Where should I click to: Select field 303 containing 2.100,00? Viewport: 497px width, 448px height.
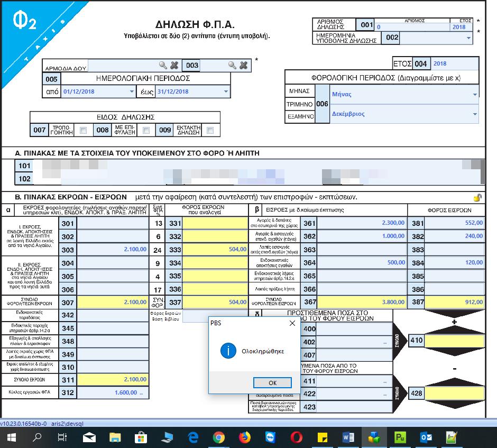[113, 250]
